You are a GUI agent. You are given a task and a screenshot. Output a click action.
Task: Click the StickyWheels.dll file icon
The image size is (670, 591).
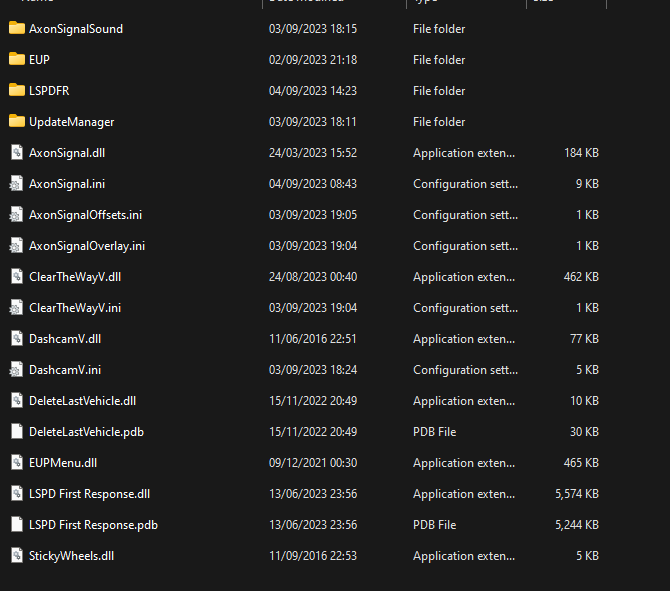(x=16, y=555)
